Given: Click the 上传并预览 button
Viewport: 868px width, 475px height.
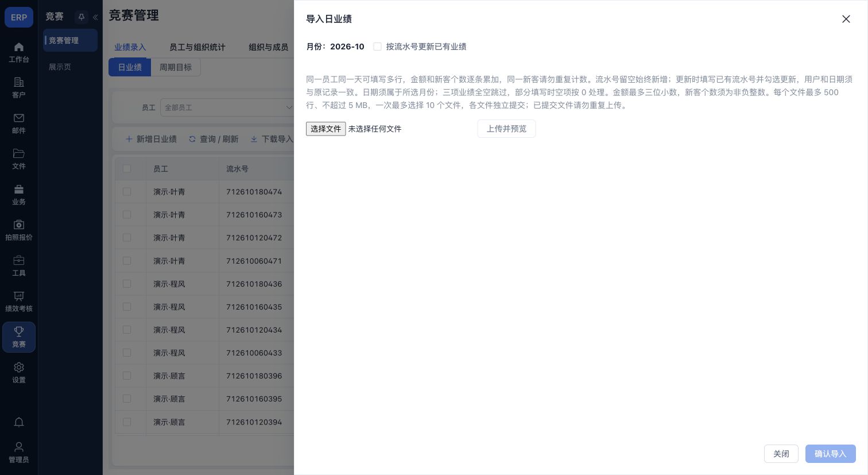Looking at the screenshot, I should click(506, 129).
